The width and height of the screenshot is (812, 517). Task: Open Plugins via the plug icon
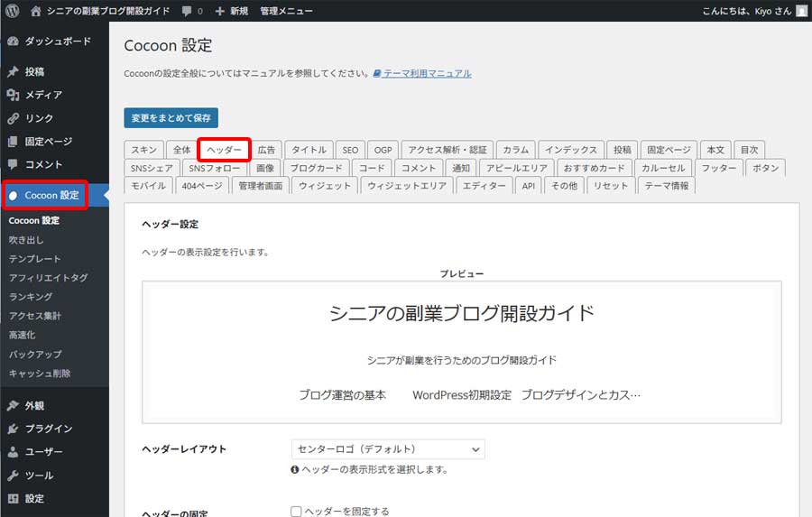click(x=13, y=429)
